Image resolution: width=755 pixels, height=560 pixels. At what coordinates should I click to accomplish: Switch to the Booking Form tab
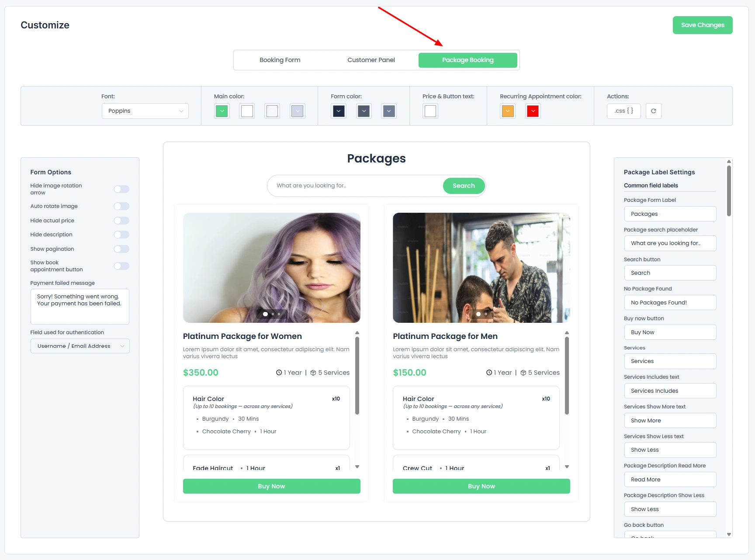(x=280, y=60)
